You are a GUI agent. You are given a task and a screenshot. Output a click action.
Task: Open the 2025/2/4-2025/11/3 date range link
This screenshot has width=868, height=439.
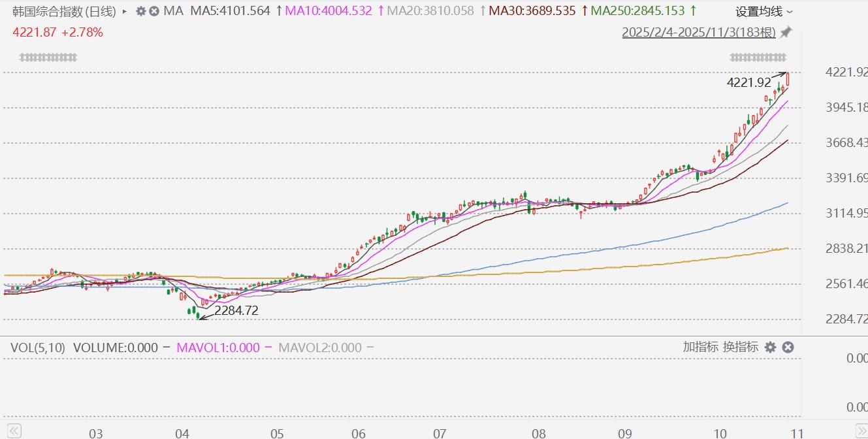coord(698,32)
